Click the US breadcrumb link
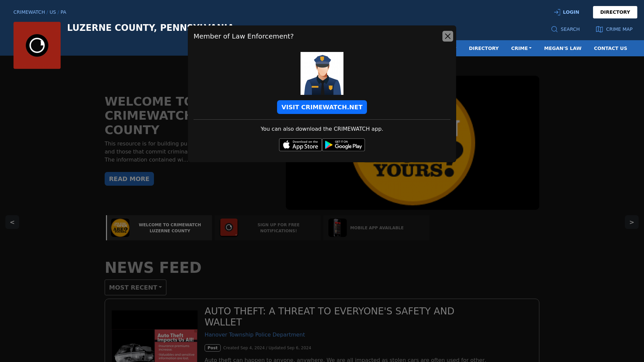 pyautogui.click(x=53, y=12)
